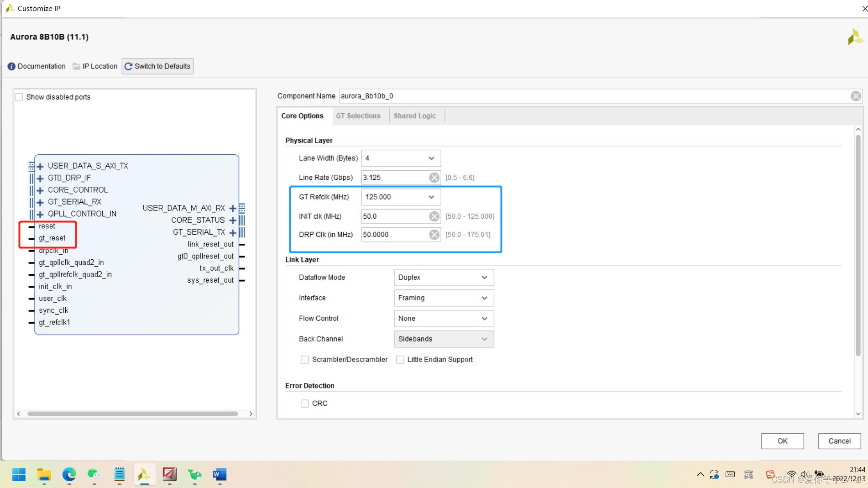
Task: Clear the DRP Clk value
Action: tap(434, 235)
